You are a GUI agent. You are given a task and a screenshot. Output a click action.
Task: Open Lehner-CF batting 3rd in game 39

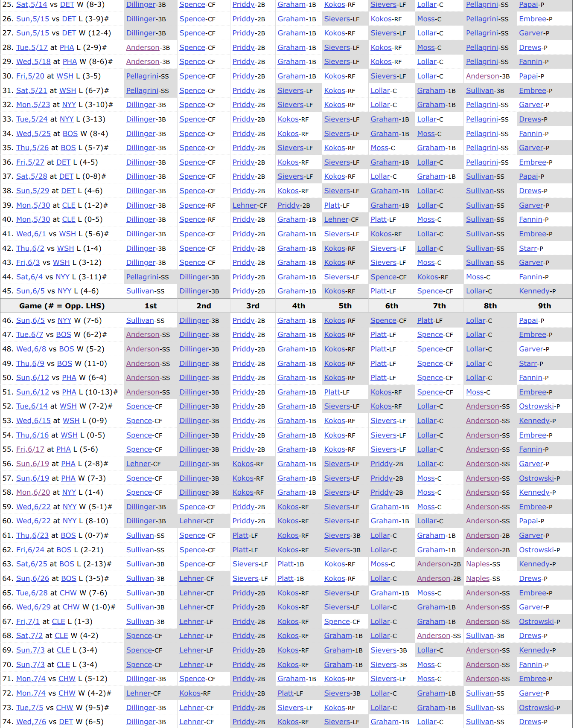point(245,206)
